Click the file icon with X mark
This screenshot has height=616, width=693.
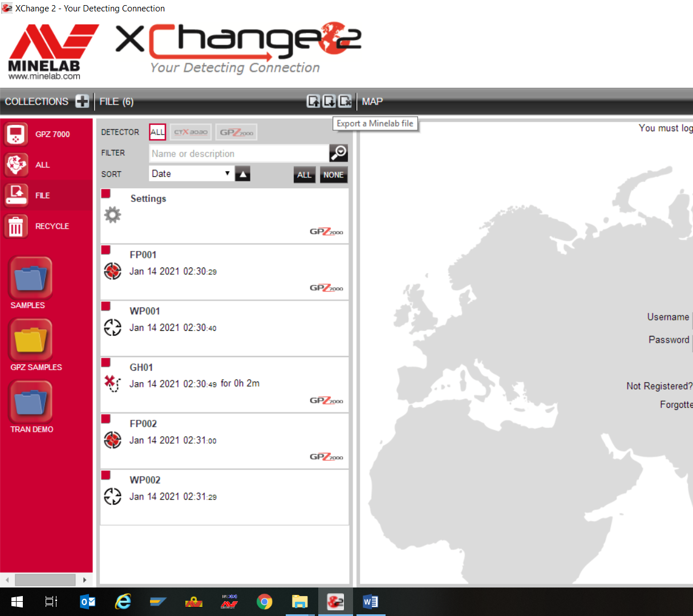coord(345,101)
